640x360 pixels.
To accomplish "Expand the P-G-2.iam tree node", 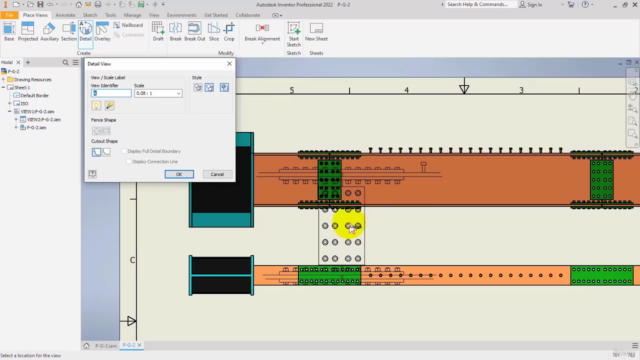I will pos(16,127).
